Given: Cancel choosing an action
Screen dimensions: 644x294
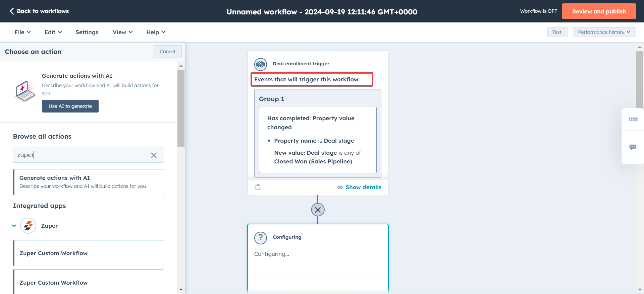Looking at the screenshot, I should (x=167, y=52).
